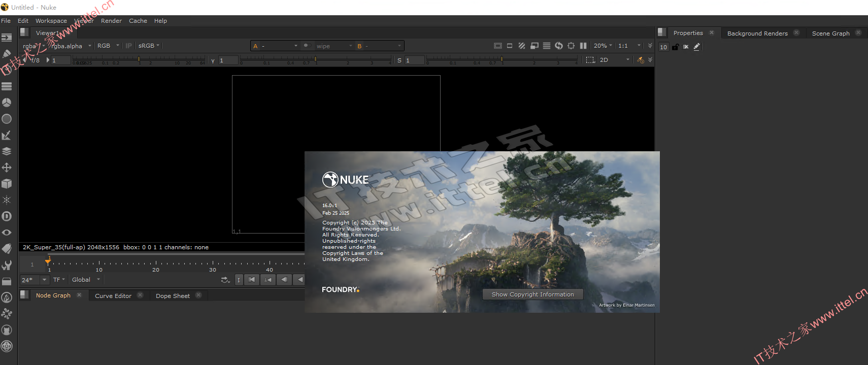Open the Deep nodes menu (D icon)
Viewport: 868px width, 365px height.
click(x=7, y=216)
